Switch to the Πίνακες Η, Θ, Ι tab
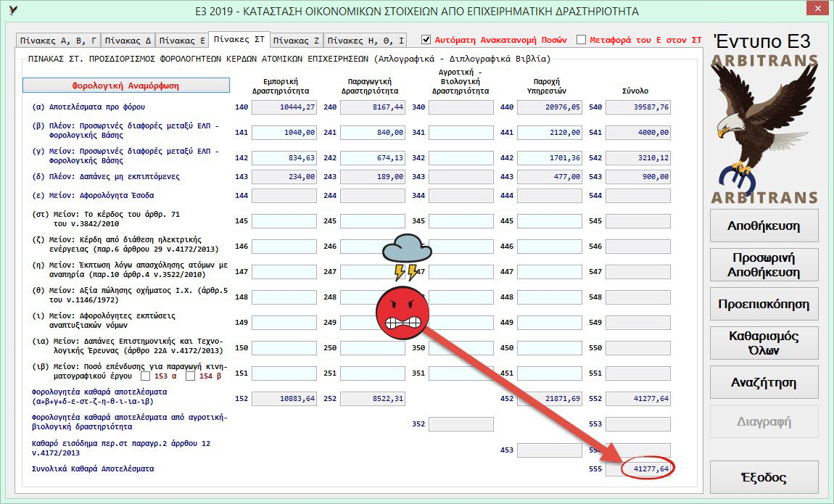 pyautogui.click(x=366, y=41)
